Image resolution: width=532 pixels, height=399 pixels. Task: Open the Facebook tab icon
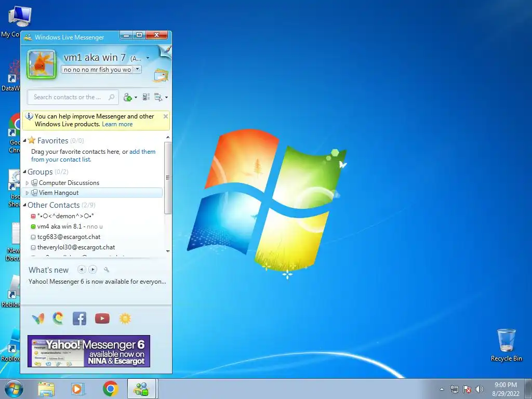pyautogui.click(x=79, y=318)
